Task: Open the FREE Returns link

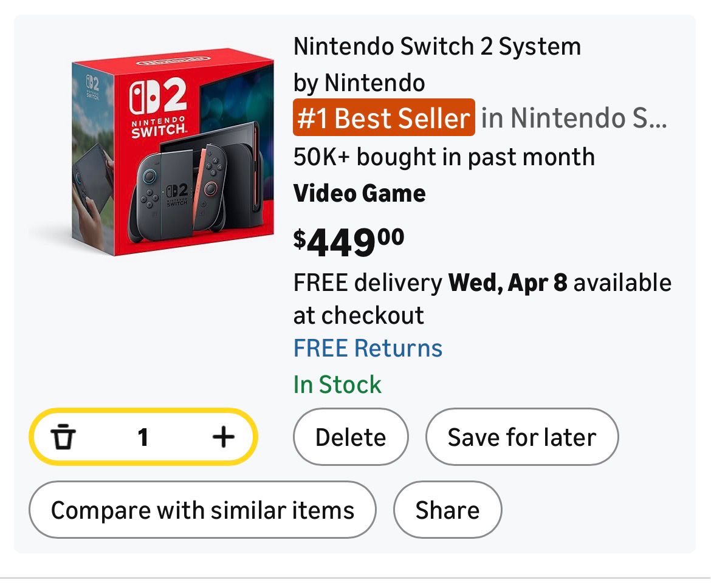Action: (368, 348)
